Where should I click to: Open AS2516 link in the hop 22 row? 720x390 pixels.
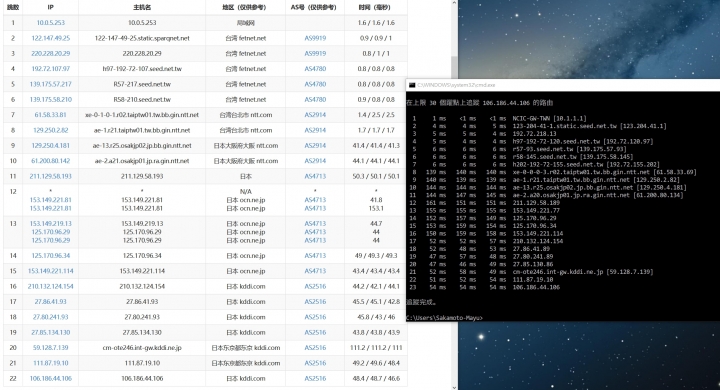(315, 379)
